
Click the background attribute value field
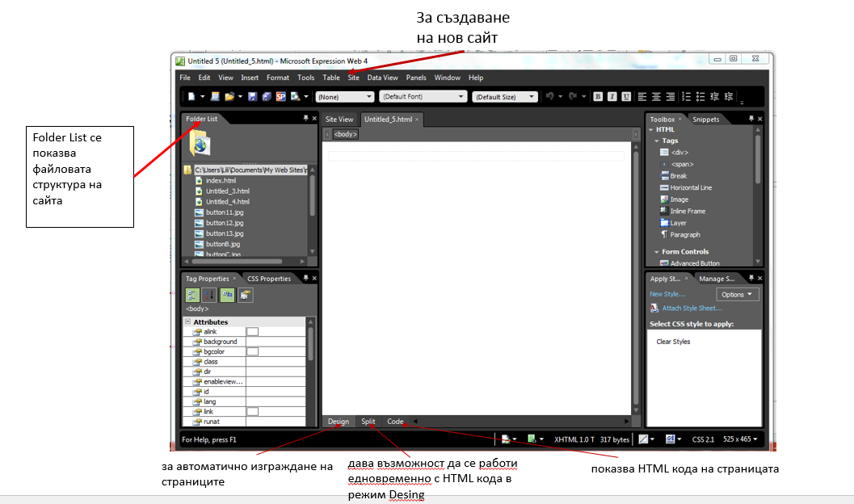(x=276, y=342)
